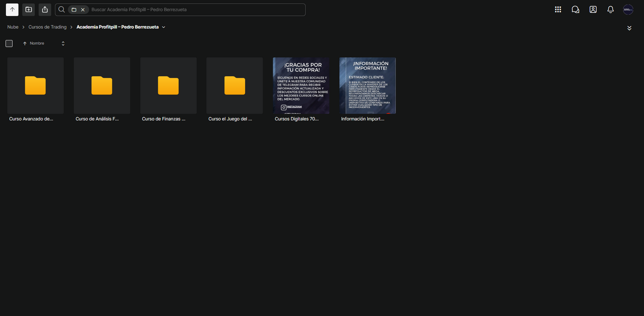Open the sort options up-down chevron
Viewport: 644px width, 316px height.
63,43
